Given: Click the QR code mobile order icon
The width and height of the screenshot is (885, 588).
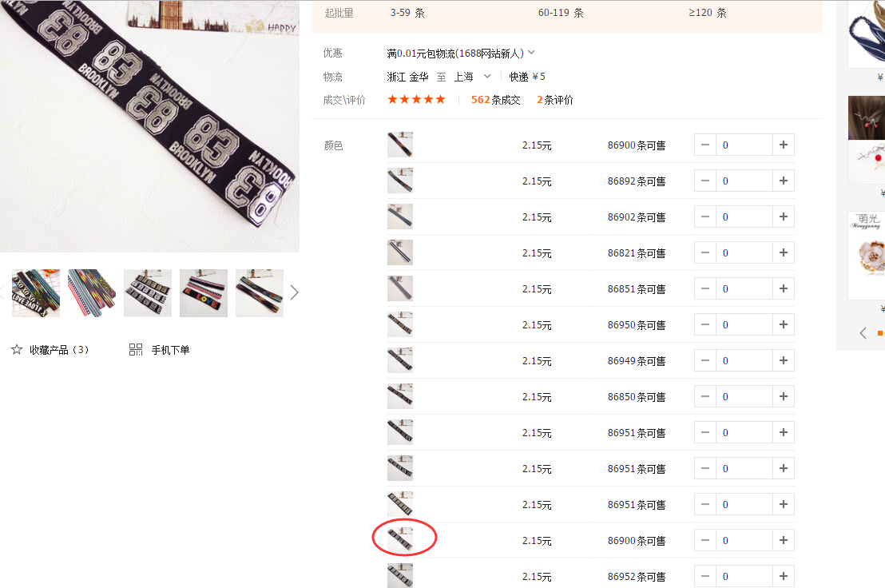Looking at the screenshot, I should [x=136, y=350].
